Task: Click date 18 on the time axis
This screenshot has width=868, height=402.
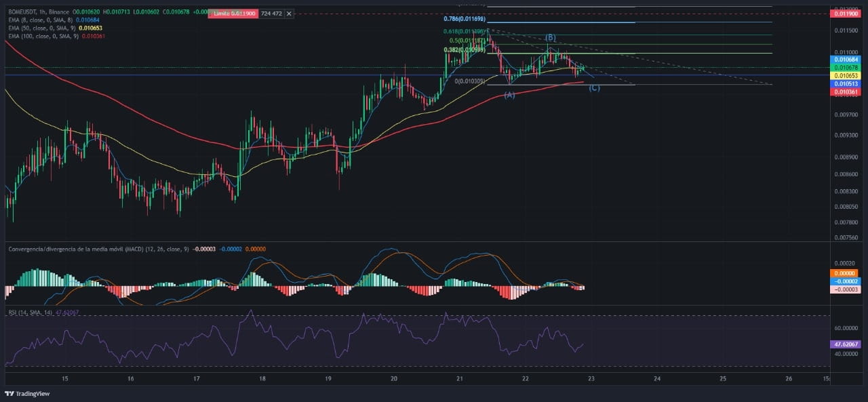Action: (262, 379)
